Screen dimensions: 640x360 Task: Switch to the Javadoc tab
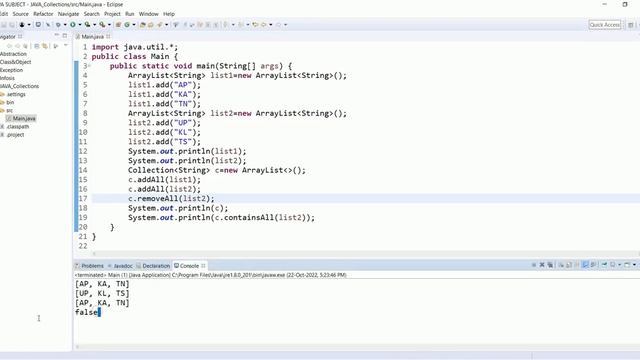[120, 266]
